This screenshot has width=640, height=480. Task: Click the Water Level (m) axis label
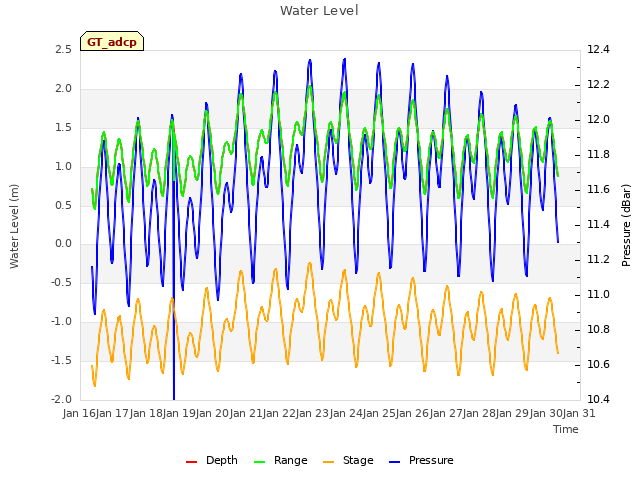[x=14, y=226]
